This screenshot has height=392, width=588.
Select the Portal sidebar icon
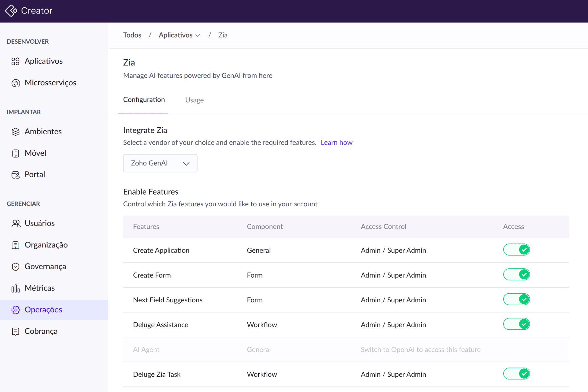point(16,175)
